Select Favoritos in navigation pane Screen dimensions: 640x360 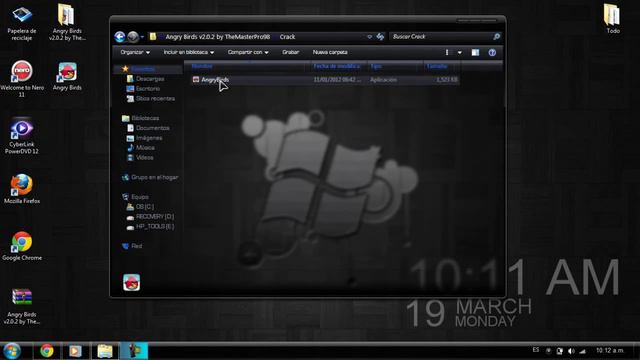pos(143,69)
